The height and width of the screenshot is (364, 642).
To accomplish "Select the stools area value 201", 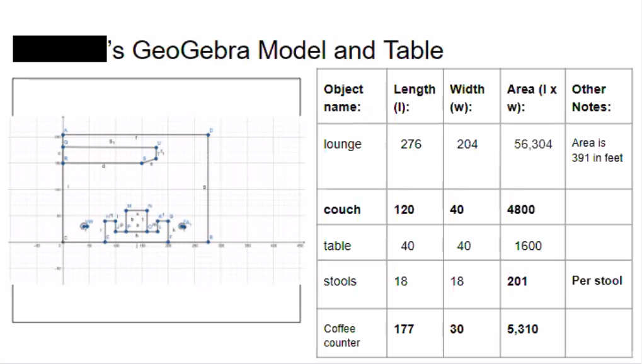I will [x=517, y=282].
